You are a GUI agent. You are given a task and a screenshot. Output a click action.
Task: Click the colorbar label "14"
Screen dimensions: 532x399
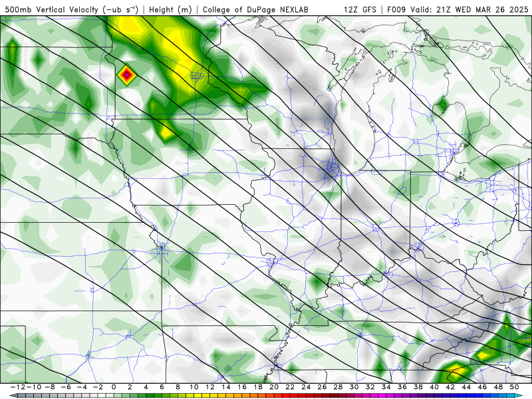point(226,387)
